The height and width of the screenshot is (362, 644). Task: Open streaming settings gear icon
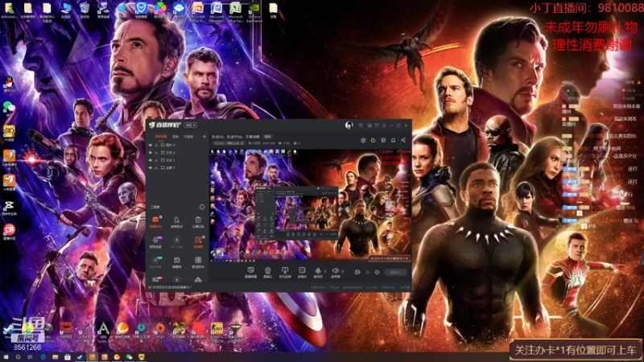point(377,272)
